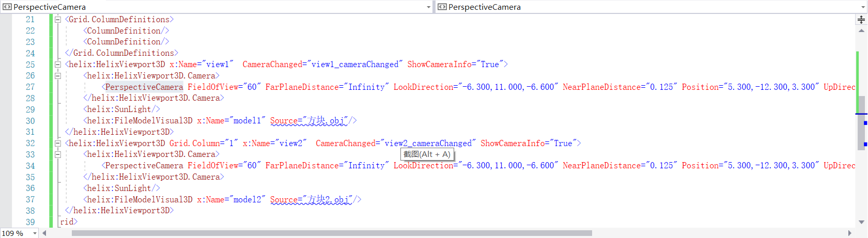Click ShowCameraInfo="True" on line 32
Image resolution: width=868 pixels, height=238 pixels.
[x=529, y=144]
